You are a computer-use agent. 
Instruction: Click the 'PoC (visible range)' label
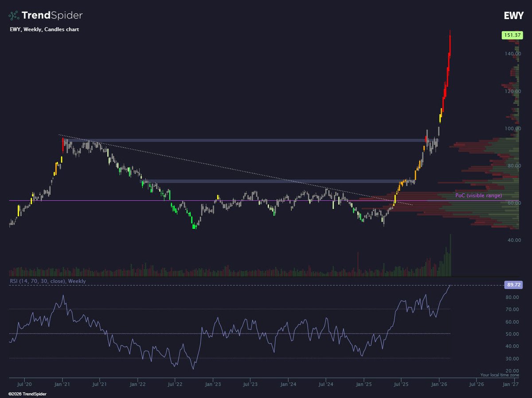tap(478, 195)
